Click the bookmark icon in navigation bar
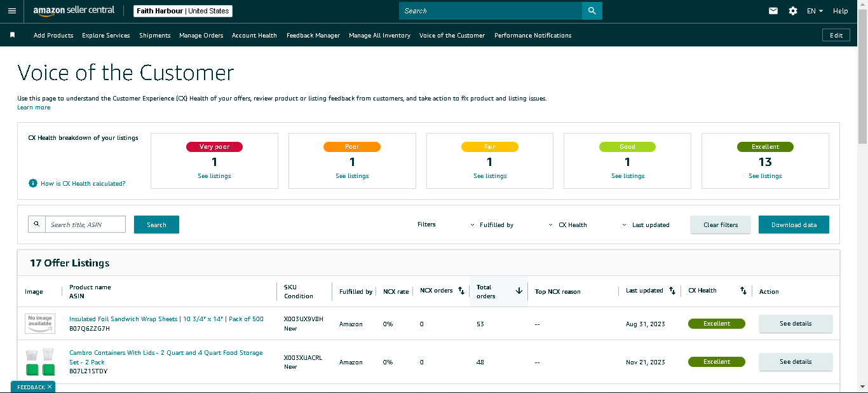Image resolution: width=868 pixels, height=393 pixels. 12,35
